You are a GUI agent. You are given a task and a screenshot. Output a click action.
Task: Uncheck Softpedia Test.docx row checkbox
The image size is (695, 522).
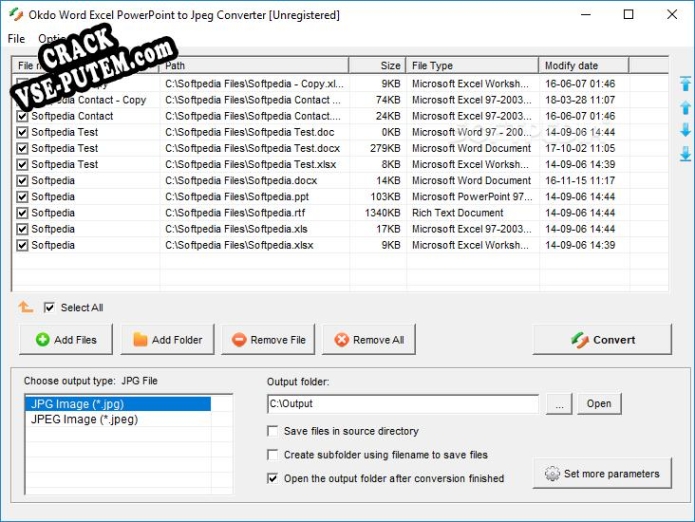tap(22, 148)
